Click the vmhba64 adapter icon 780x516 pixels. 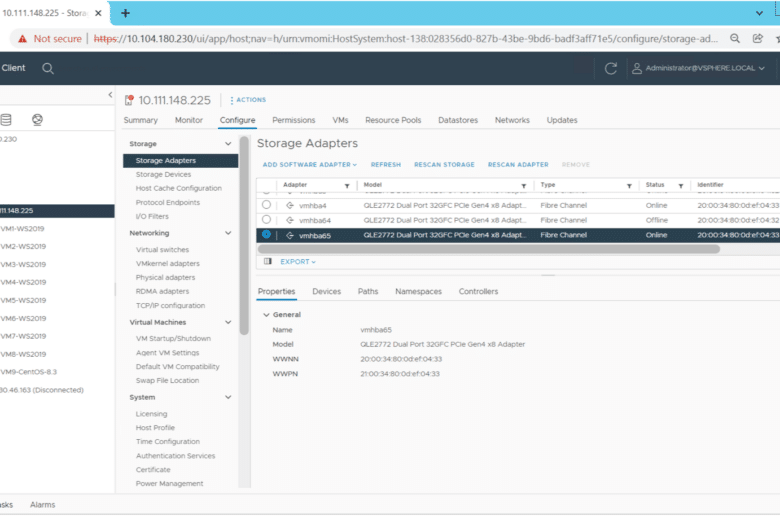[x=290, y=220]
